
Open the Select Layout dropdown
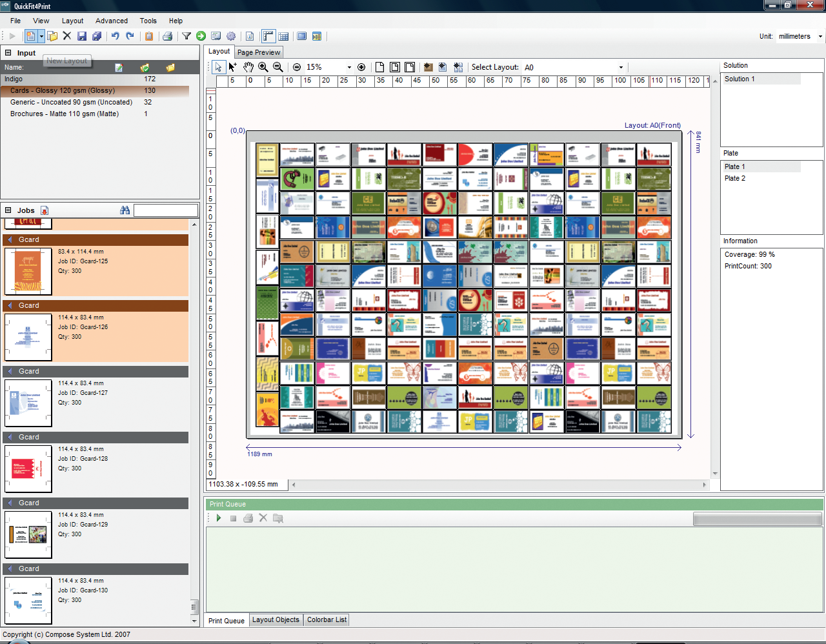(x=621, y=67)
